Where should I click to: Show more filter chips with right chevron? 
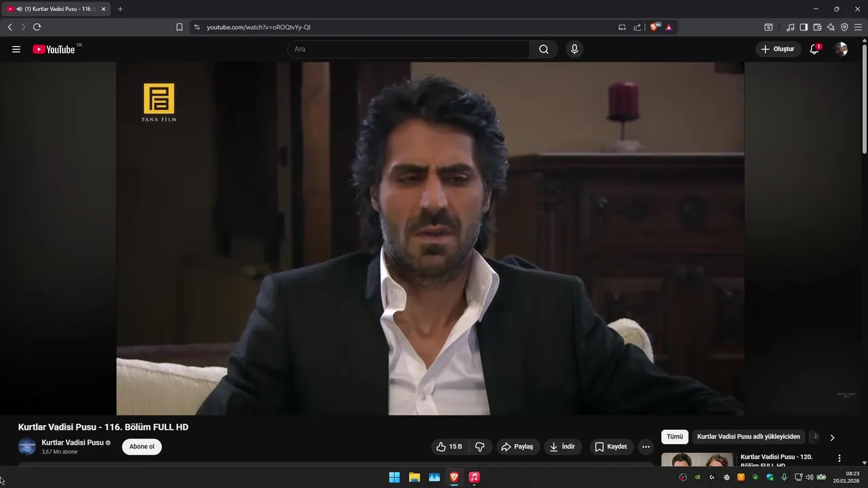[x=832, y=437]
